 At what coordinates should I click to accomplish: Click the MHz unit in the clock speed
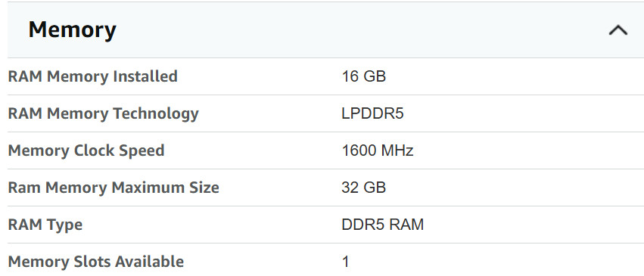397,150
